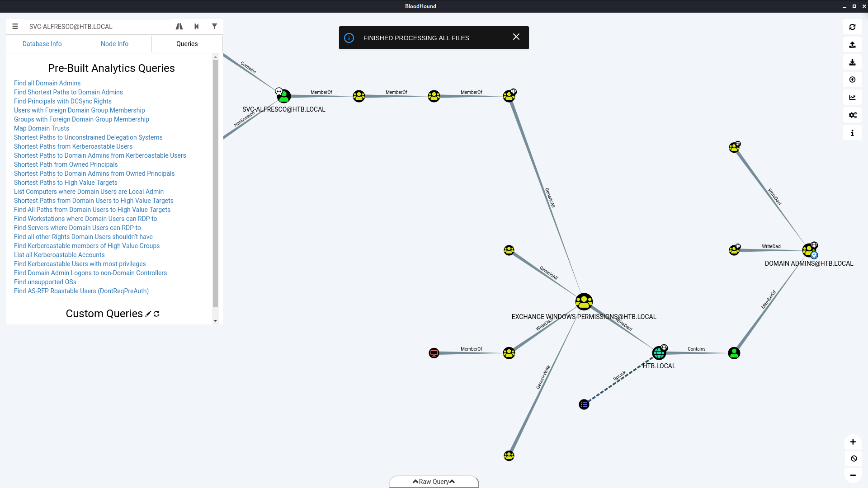The image size is (868, 488).
Task: Refresh custom queries icon
Action: click(156, 314)
